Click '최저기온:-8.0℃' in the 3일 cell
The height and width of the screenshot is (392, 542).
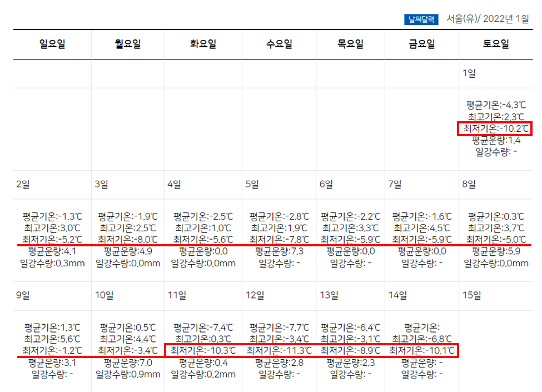point(127,239)
